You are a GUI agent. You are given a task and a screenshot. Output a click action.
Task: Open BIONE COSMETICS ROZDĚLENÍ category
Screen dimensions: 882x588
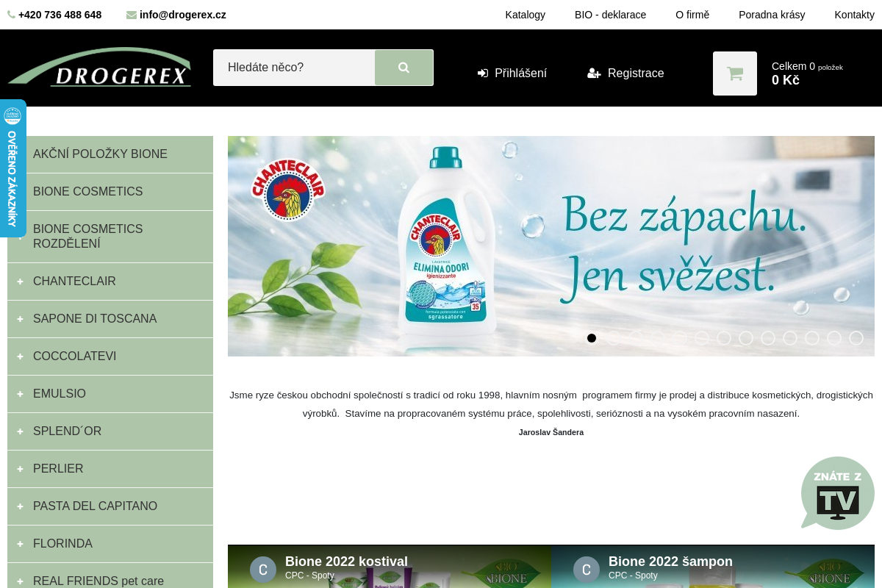pos(110,237)
